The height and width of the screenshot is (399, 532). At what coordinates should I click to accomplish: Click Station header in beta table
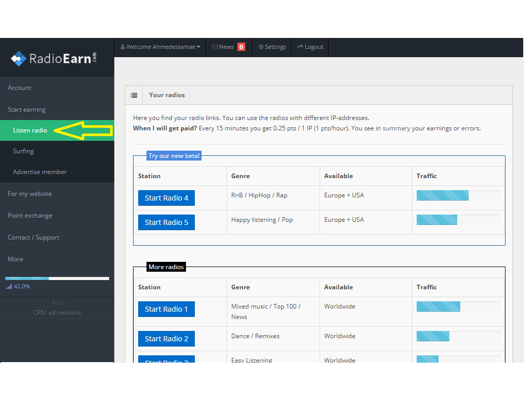click(149, 176)
